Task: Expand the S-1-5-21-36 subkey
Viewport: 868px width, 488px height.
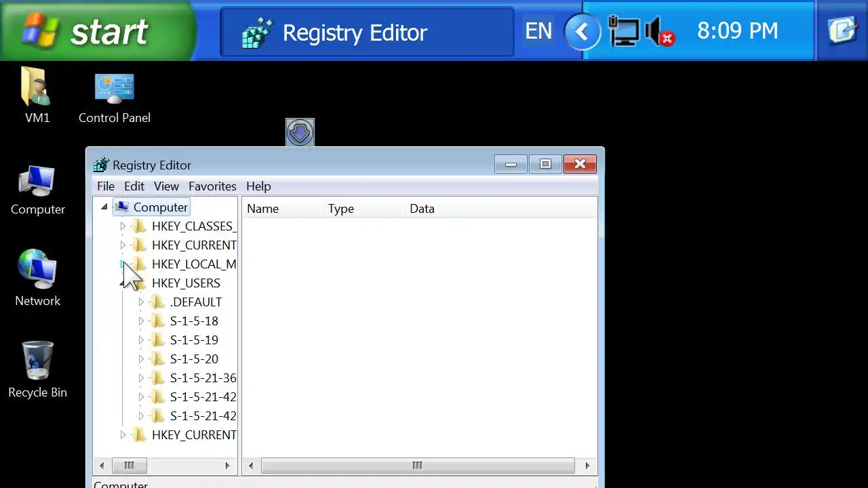Action: 141,378
